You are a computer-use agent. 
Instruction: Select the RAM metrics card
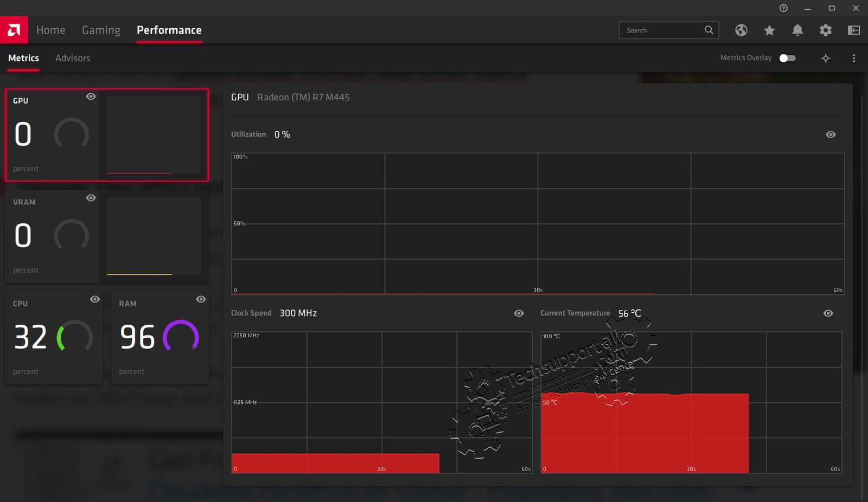point(160,338)
